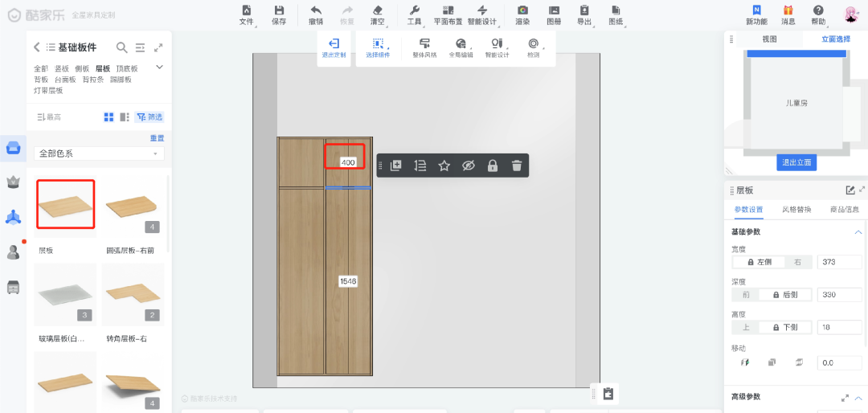This screenshot has height=413, width=868.
Task: Select the 台面板 category tab
Action: pos(65,80)
